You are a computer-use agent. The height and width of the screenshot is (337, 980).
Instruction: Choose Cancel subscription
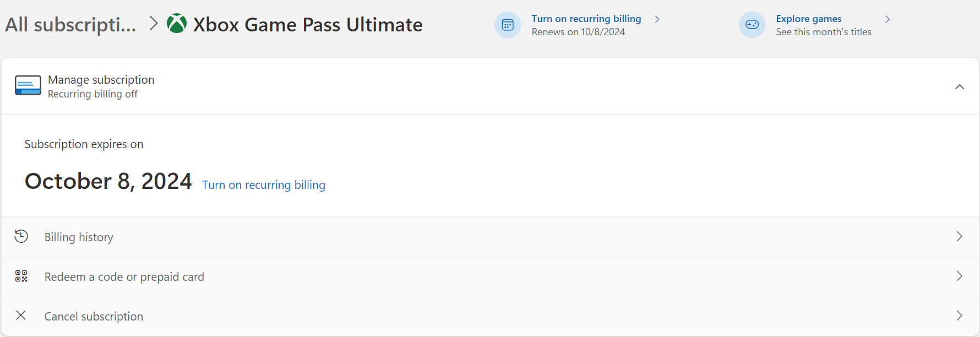[x=490, y=316]
